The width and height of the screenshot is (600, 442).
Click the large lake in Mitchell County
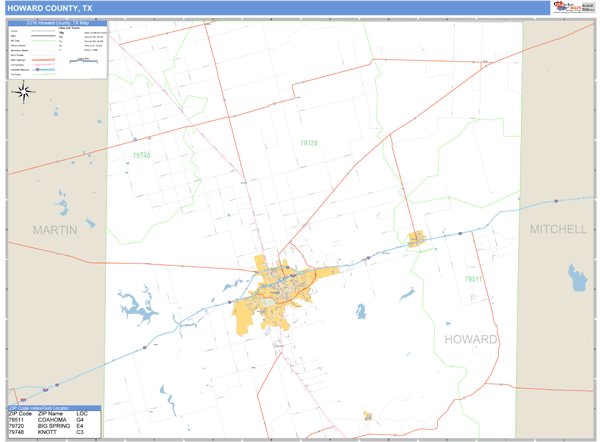click(577, 277)
